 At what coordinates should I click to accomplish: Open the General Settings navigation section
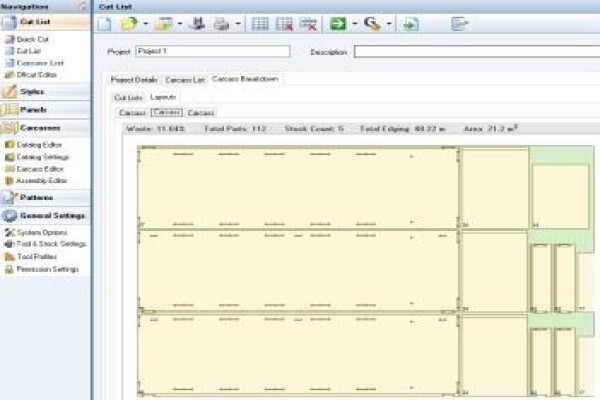[45, 216]
